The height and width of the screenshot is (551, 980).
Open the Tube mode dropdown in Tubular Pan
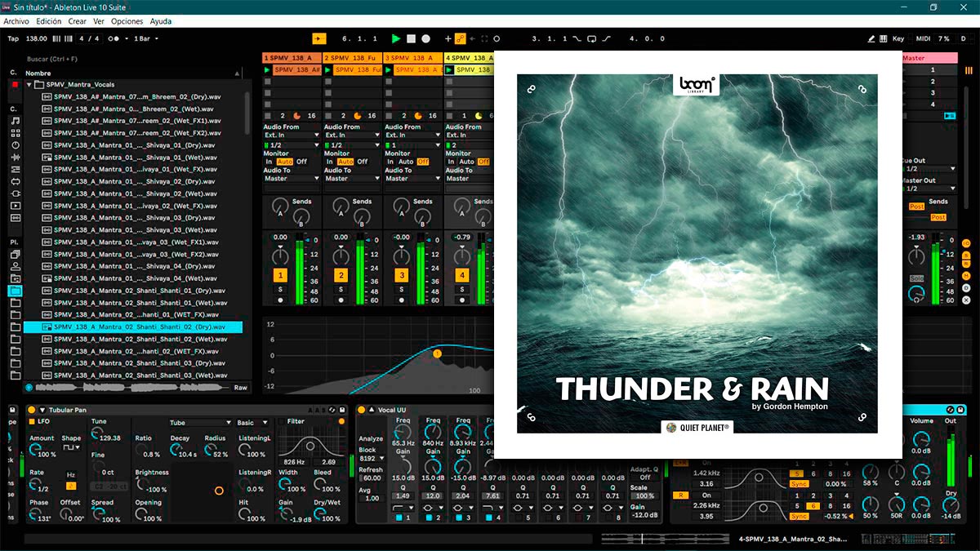pos(199,423)
